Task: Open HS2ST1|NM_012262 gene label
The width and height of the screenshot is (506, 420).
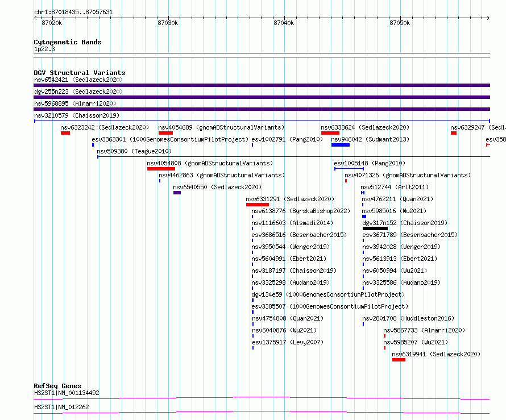Action: tap(61, 407)
